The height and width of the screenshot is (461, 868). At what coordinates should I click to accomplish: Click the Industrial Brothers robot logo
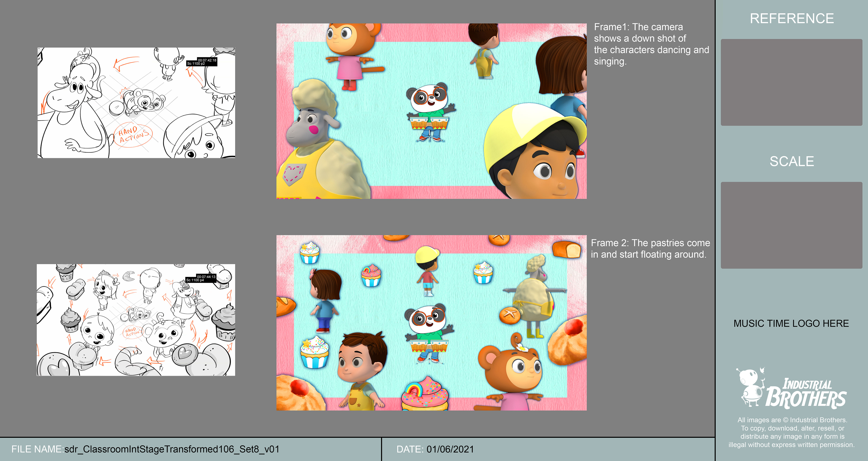791,388
